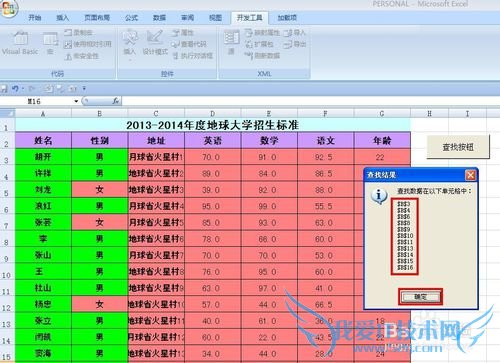The width and height of the screenshot is (500, 363).
Task: Open the Visual Basic editor
Action: click(x=20, y=42)
